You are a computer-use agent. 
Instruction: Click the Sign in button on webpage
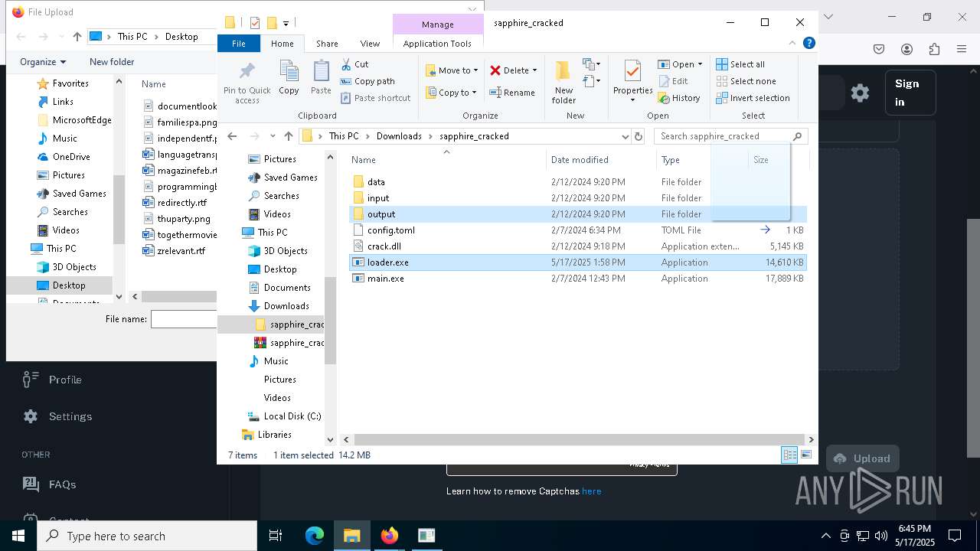(x=910, y=93)
